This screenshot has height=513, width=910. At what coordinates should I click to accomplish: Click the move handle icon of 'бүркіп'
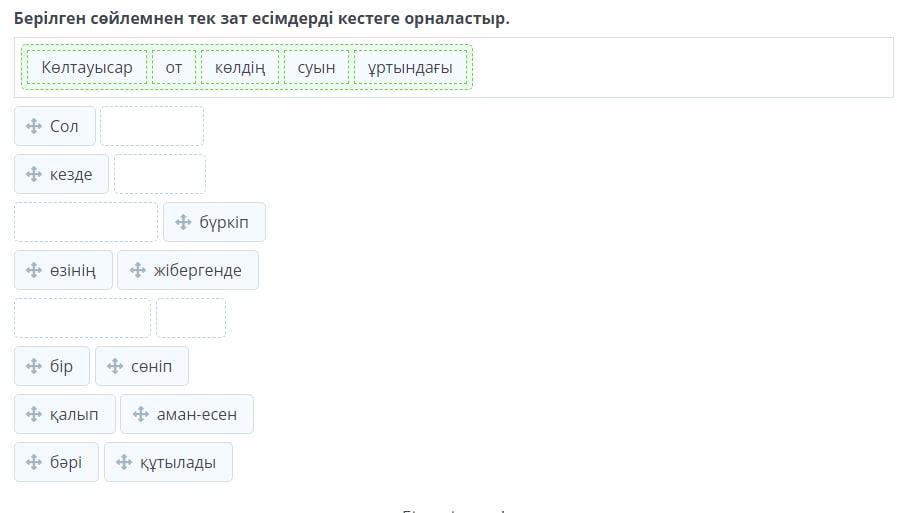pos(183,222)
